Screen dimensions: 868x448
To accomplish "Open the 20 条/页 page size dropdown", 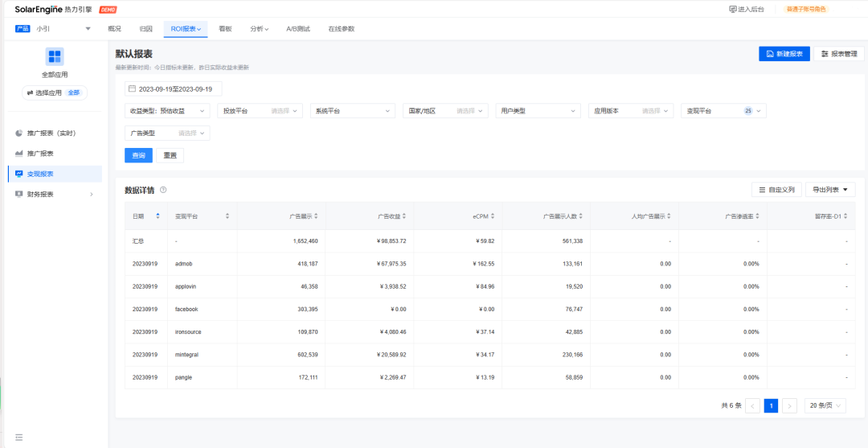I will pos(825,405).
